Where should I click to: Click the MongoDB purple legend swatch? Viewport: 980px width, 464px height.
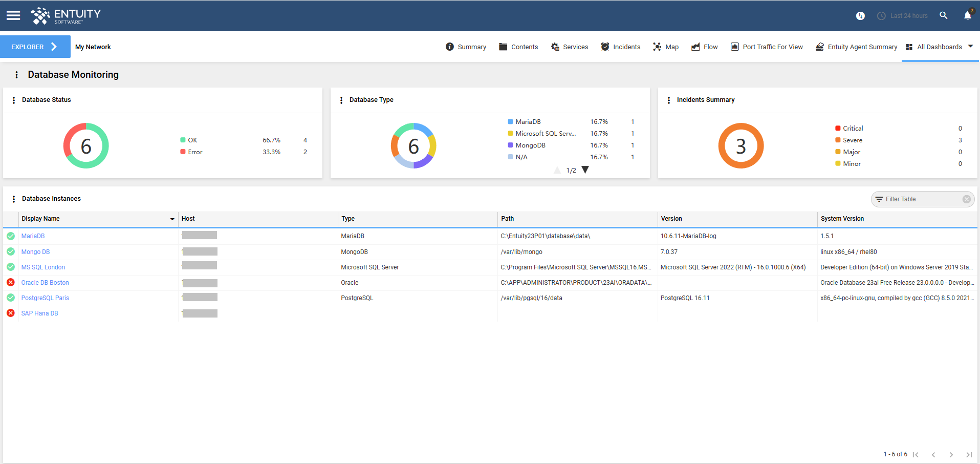coord(510,145)
